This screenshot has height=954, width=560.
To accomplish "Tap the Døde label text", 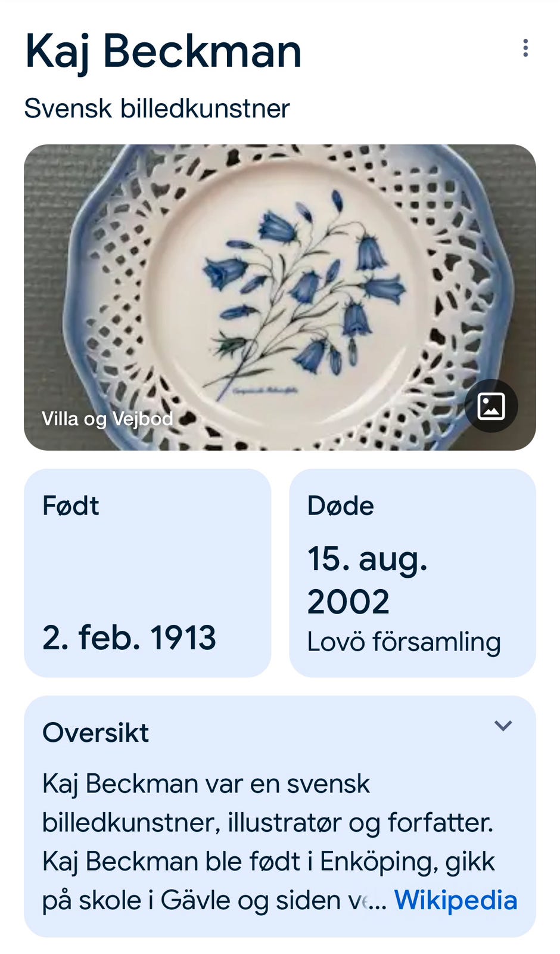I will coord(340,506).
